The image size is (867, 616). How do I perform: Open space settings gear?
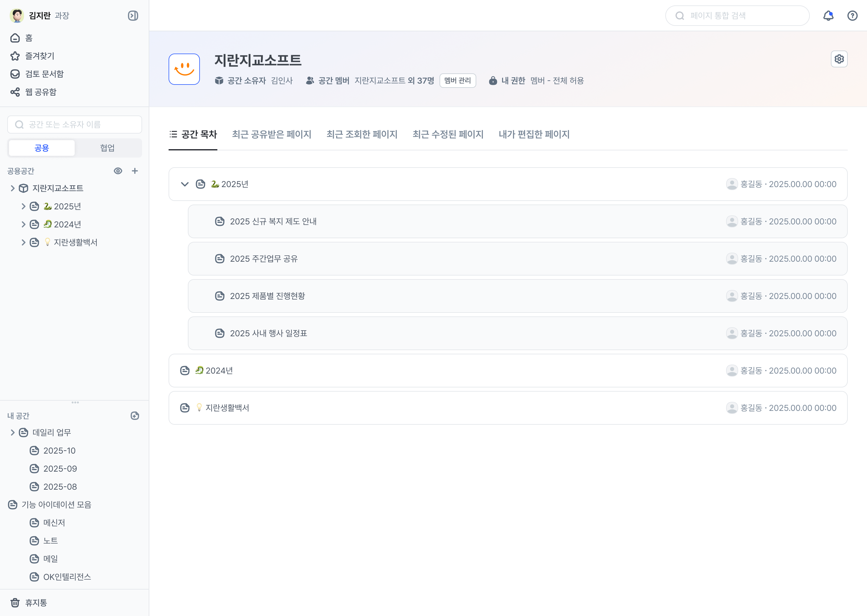839,59
